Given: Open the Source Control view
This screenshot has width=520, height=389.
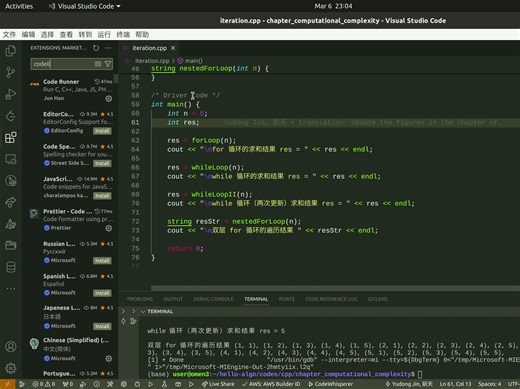Looking at the screenshot, I should [11, 72].
